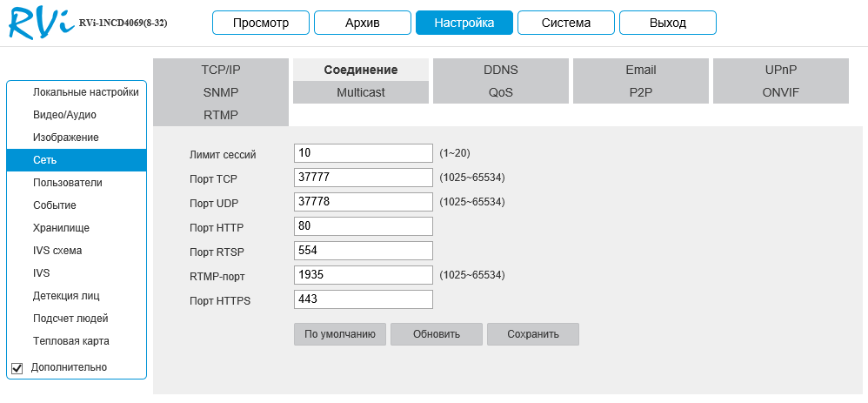Go to the Архив section

(363, 23)
